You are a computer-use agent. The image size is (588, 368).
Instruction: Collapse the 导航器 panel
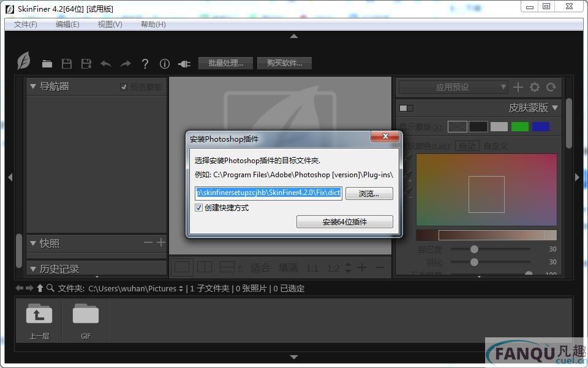coord(33,86)
